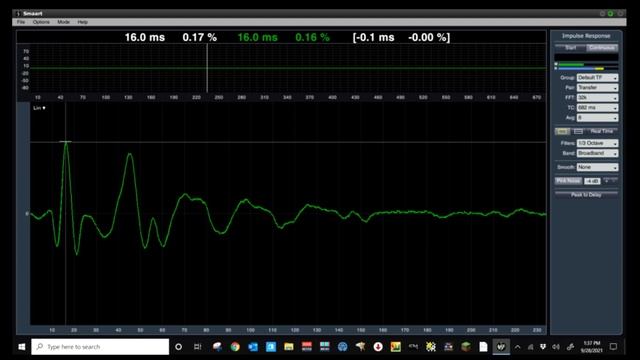Open the Band dropdown showing Broadband
The image size is (640, 360).
pyautogui.click(x=597, y=153)
